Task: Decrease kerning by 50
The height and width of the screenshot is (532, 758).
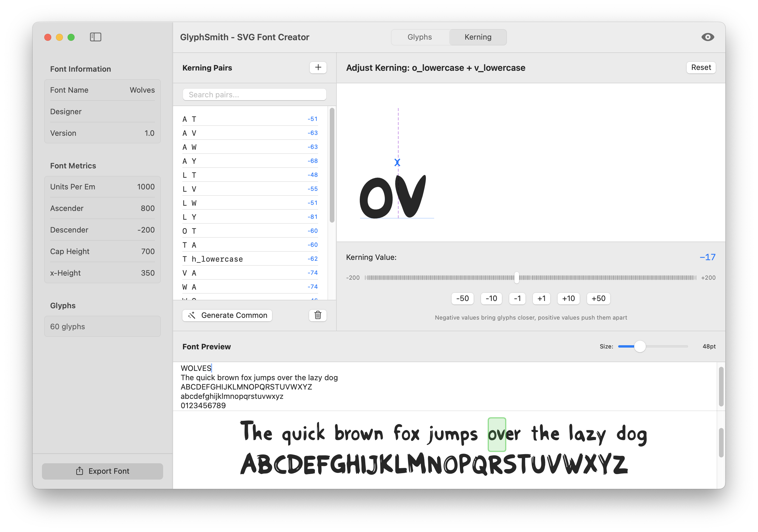Action: point(462,299)
